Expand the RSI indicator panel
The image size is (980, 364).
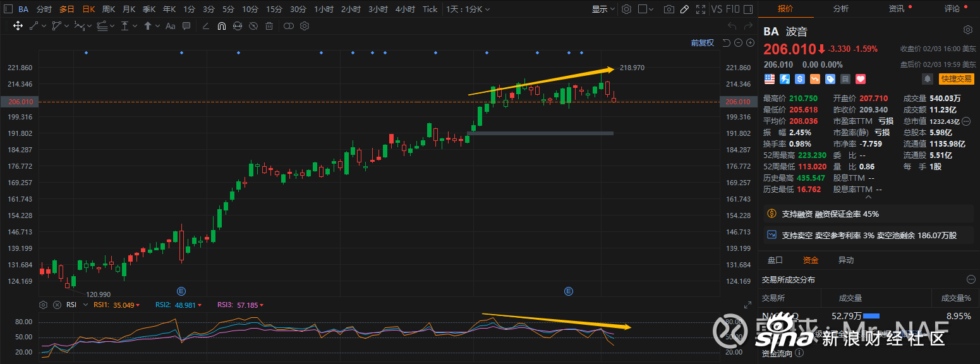747,305
